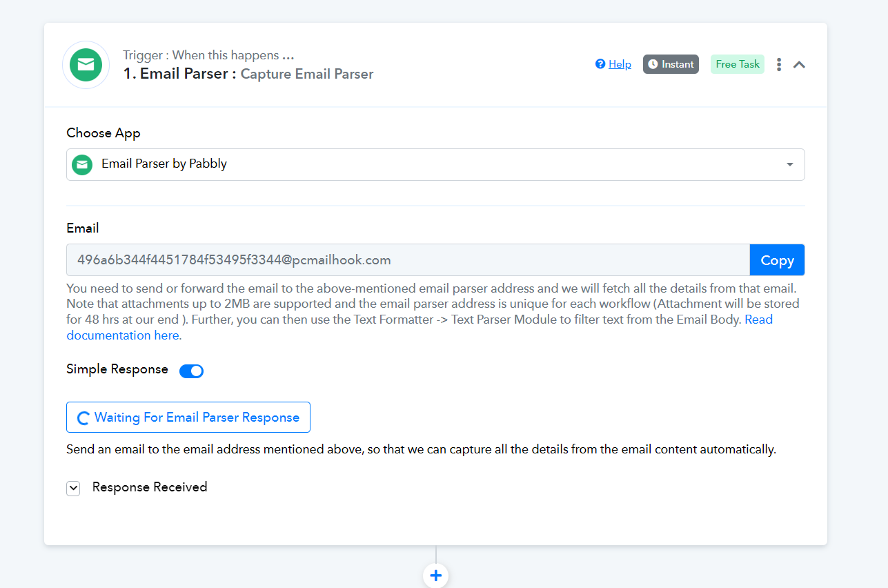
Task: Click Waiting For Email Parser Response button
Action: pos(188,418)
